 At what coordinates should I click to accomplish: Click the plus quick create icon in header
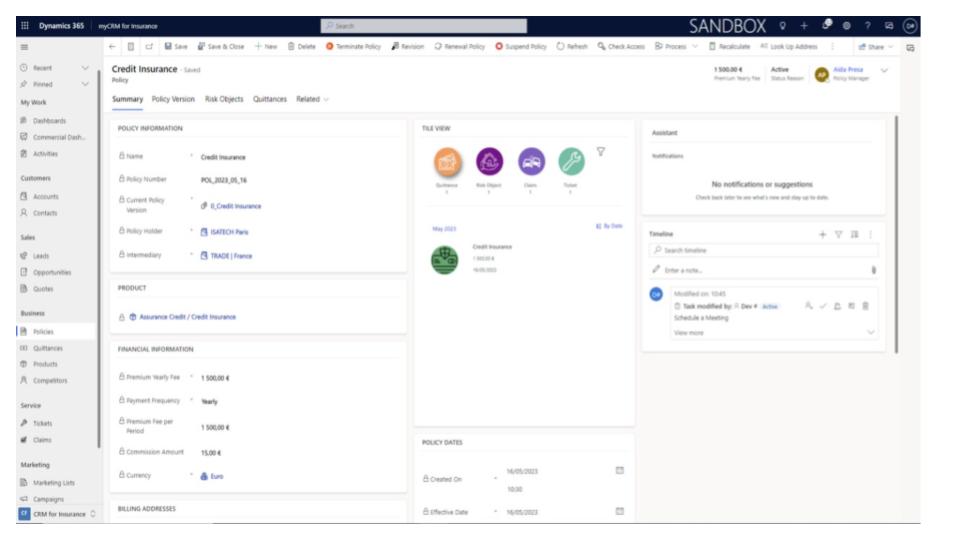804,26
